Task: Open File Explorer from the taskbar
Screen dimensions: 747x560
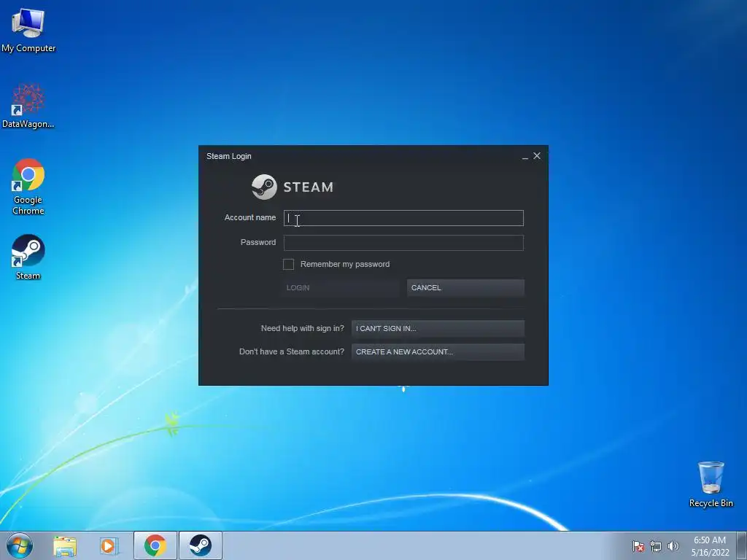Action: (x=65, y=546)
